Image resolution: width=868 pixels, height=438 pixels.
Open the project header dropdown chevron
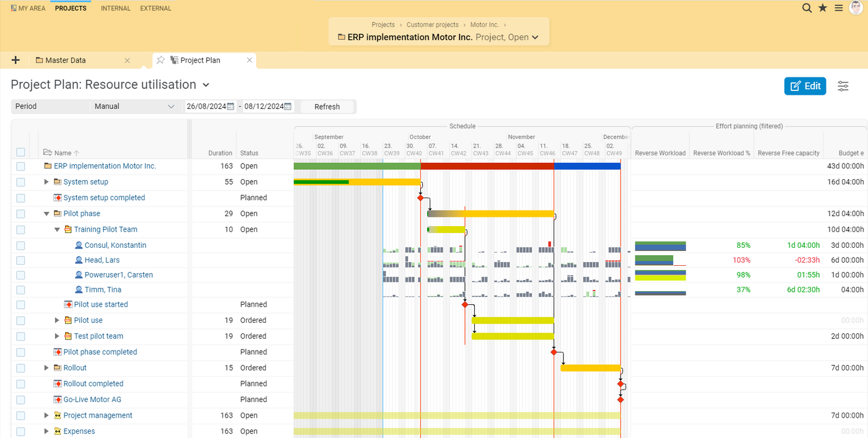pos(536,37)
